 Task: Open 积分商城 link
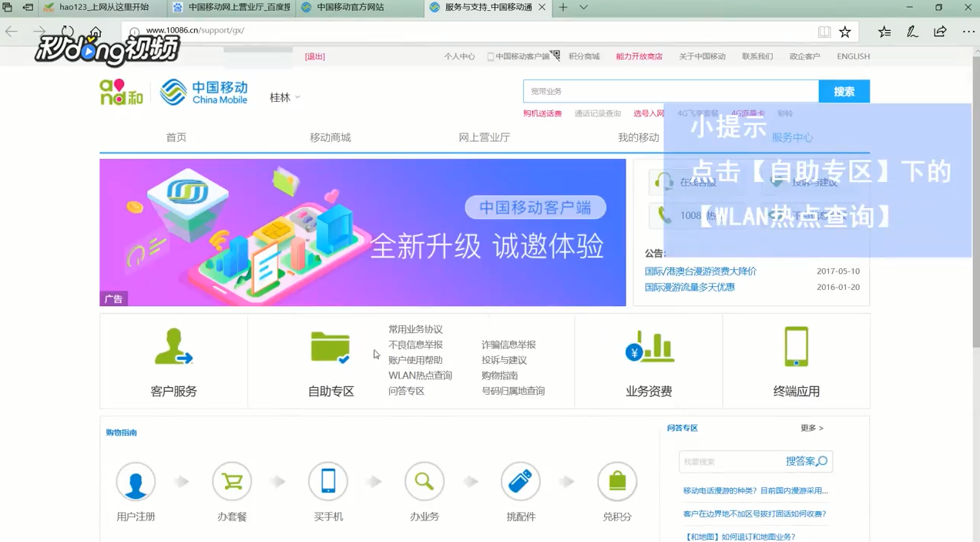point(584,56)
